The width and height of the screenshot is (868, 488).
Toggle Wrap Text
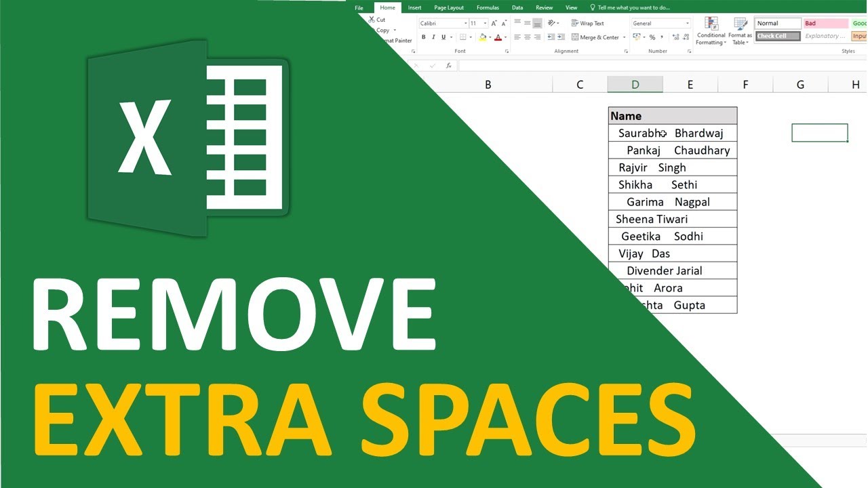click(x=587, y=23)
